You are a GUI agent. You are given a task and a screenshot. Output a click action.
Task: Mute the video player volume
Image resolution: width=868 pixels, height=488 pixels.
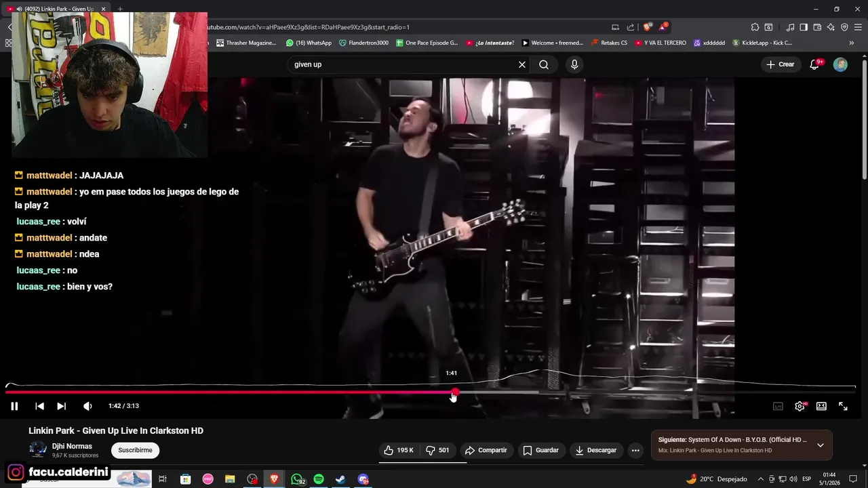tap(87, 406)
